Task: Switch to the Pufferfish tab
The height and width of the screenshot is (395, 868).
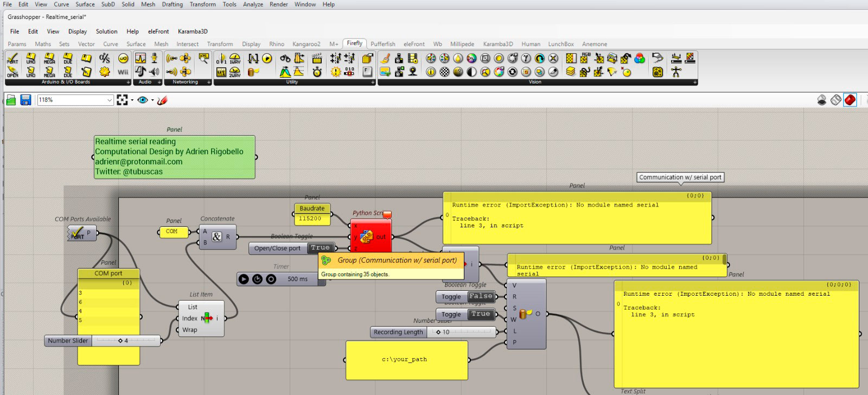Action: 383,44
